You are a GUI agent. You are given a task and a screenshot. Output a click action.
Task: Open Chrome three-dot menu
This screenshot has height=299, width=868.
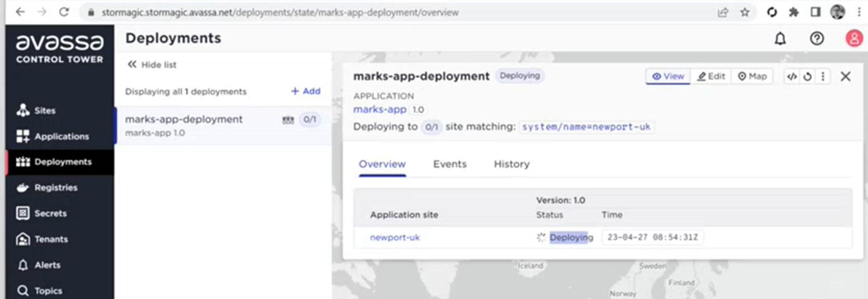[859, 12]
